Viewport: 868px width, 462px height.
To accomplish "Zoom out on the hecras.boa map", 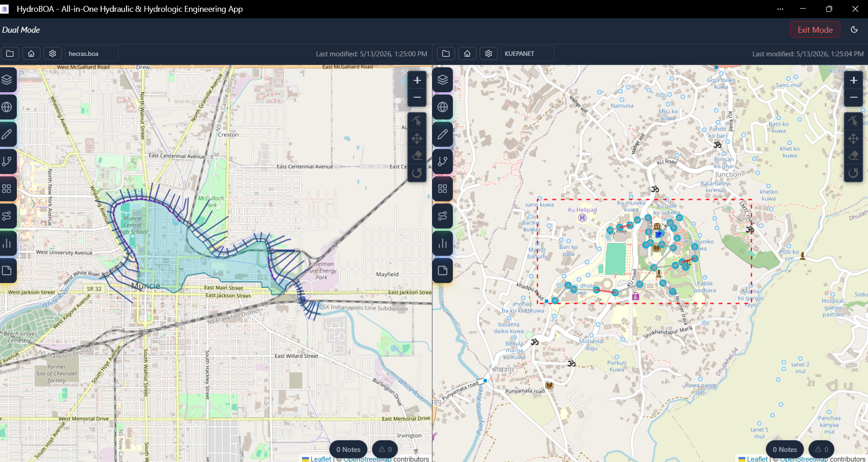I will click(x=417, y=98).
